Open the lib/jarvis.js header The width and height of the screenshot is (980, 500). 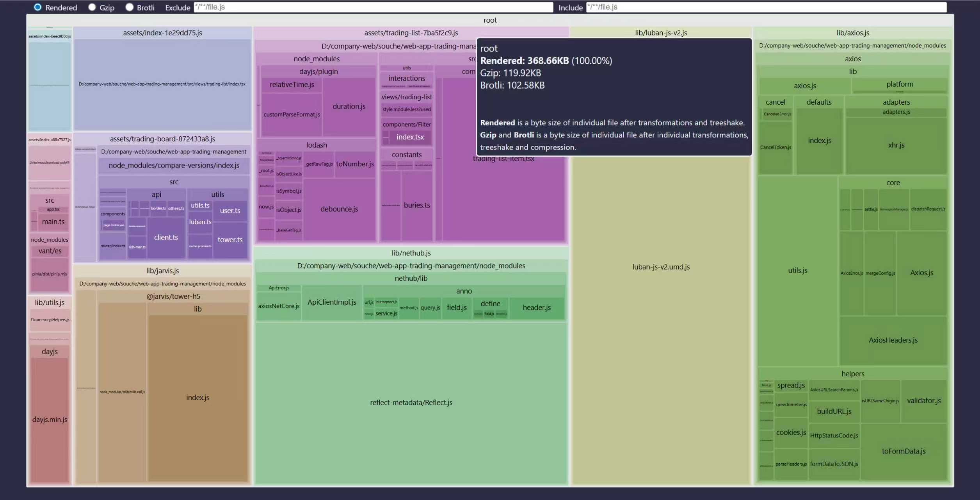point(162,271)
